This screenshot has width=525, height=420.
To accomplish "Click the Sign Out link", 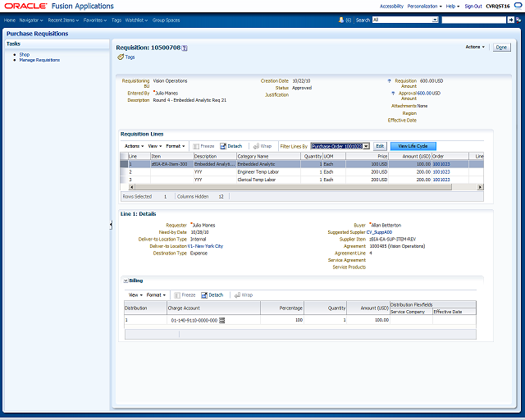I will tap(473, 7).
